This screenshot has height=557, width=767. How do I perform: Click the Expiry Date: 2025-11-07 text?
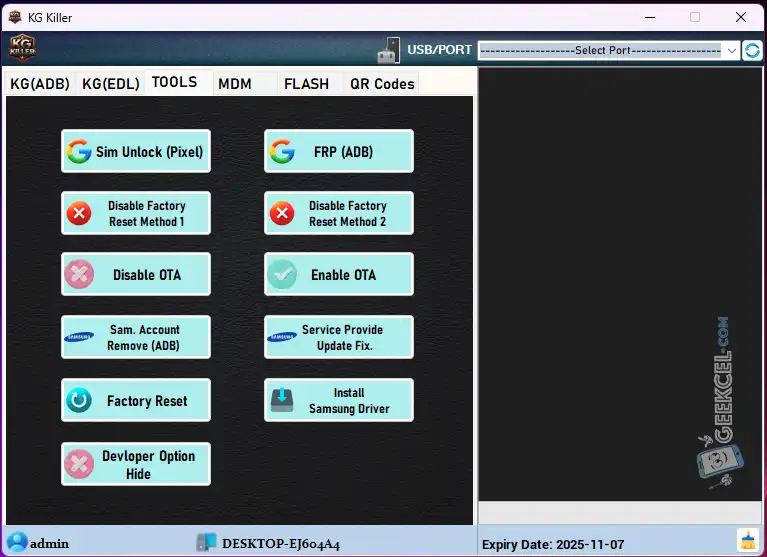[x=553, y=544]
